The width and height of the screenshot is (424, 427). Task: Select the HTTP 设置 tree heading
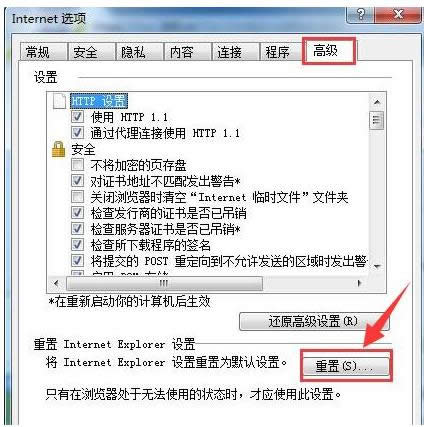[99, 101]
